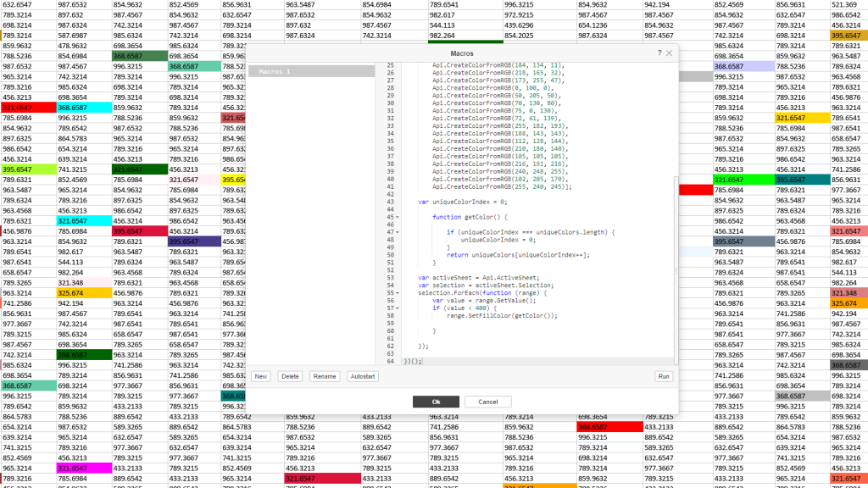Open the Macros dialog help via question mark icon
The width and height of the screenshot is (868, 488).
(x=659, y=53)
